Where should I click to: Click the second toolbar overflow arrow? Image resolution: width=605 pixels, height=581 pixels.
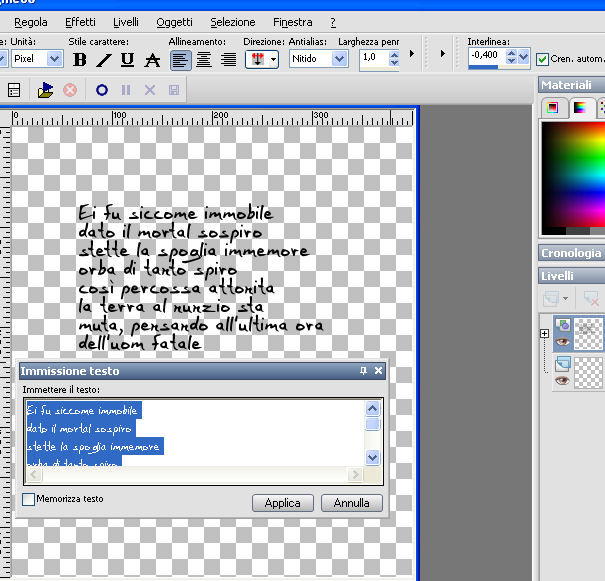[x=443, y=53]
